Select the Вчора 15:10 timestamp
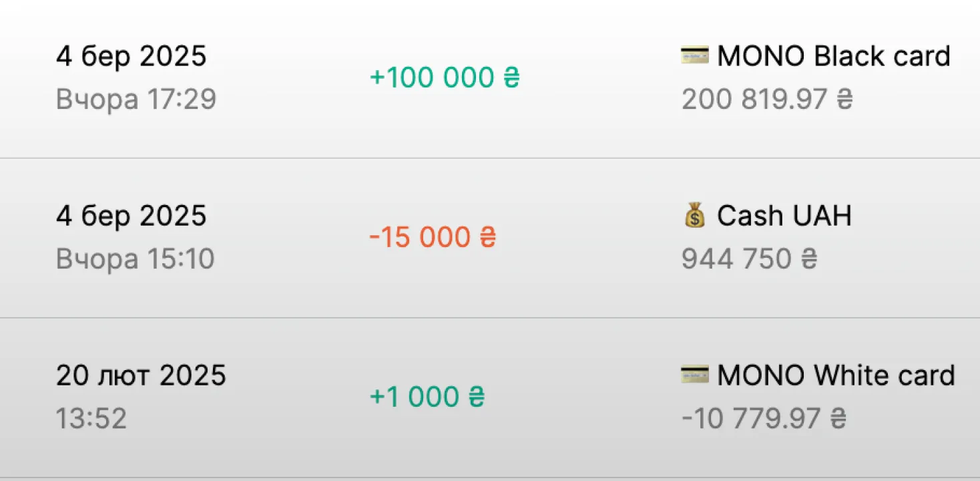Screen dimensions: 980x481 click(136, 259)
